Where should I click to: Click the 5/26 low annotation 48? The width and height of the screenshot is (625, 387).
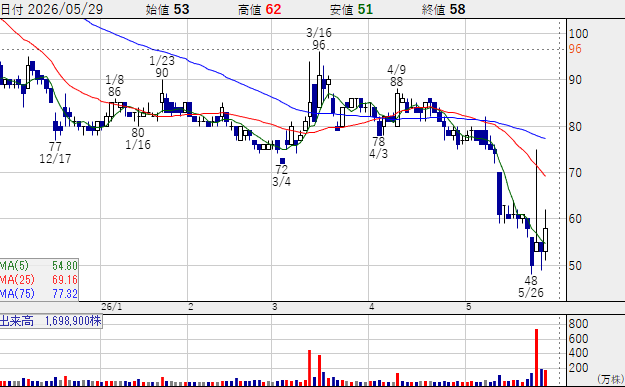tap(531, 280)
